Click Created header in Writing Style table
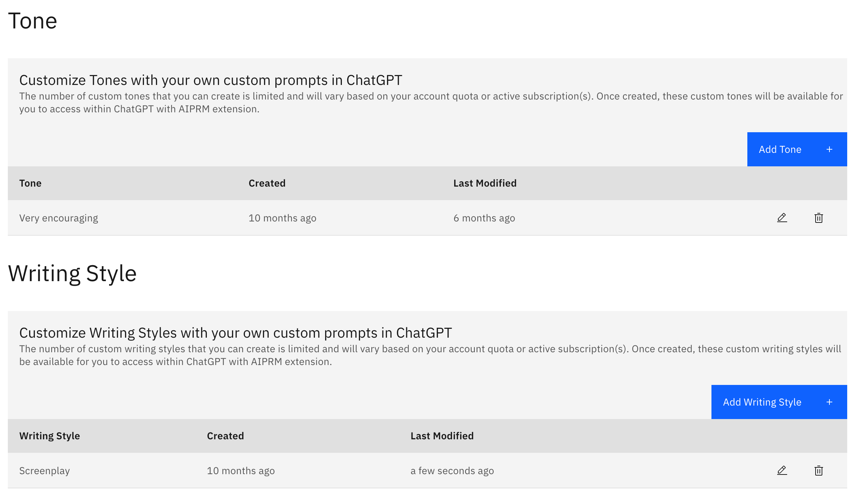 tap(225, 436)
